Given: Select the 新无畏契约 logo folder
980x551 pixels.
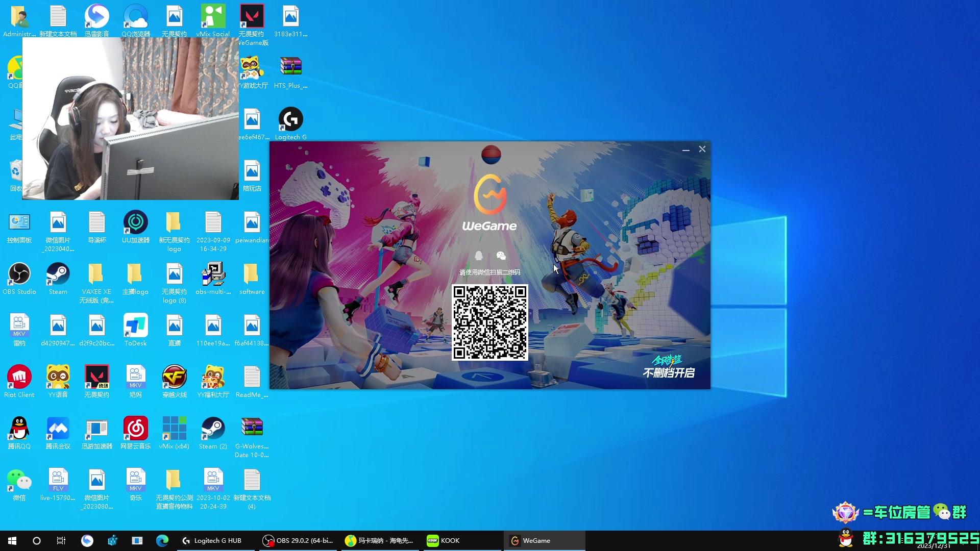Looking at the screenshot, I should 175,232.
